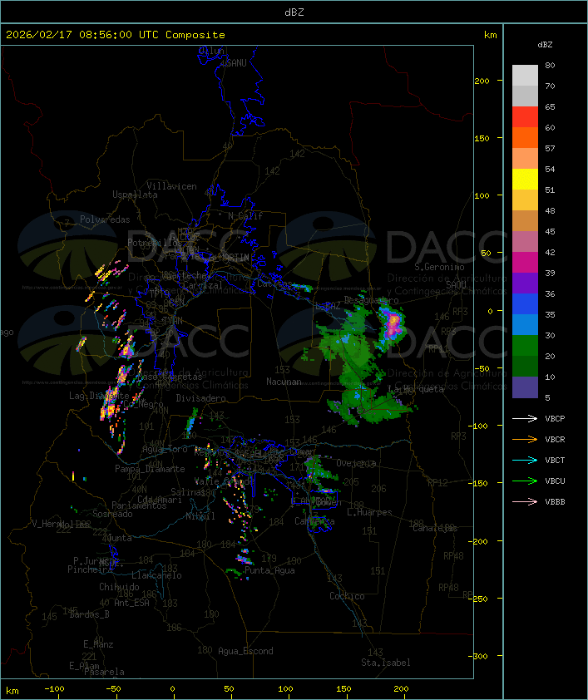Click the dBZ heading above the color legend
This screenshot has width=588, height=700.
(x=545, y=45)
